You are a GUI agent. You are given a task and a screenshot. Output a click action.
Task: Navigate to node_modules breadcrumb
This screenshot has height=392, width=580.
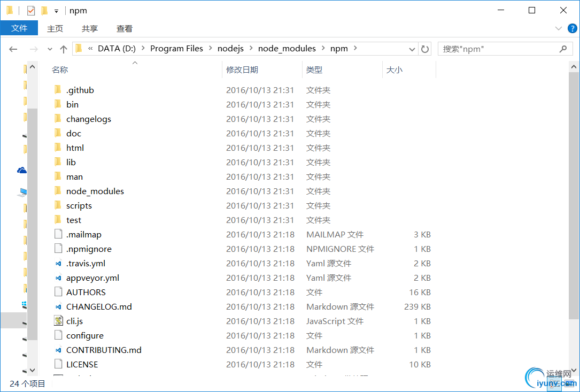click(x=287, y=49)
